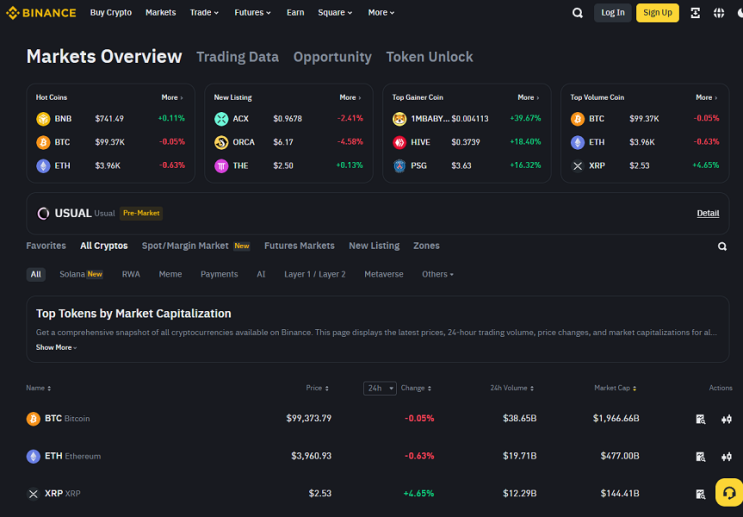The height and width of the screenshot is (517, 743).
Task: Filter by Meme category
Action: (170, 274)
